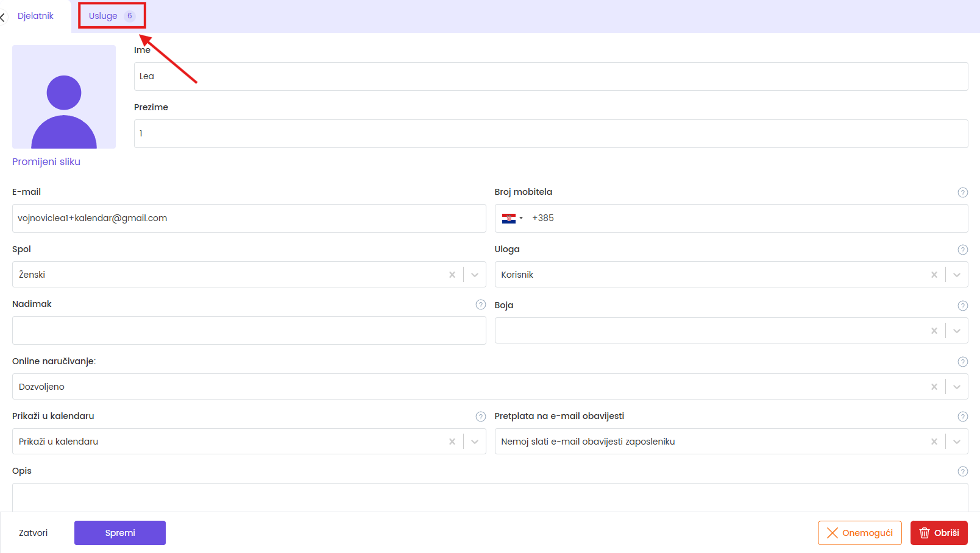Clear the Korisnik value in Uloga
980x553 pixels.
tap(934, 275)
